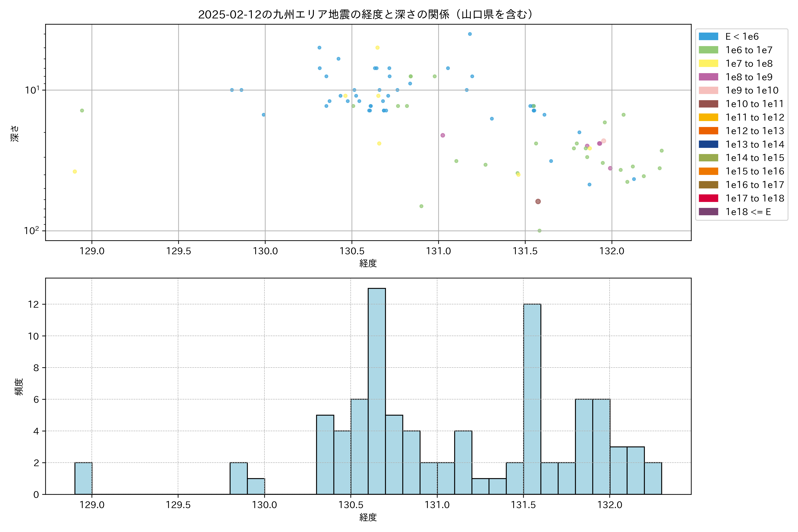Click the yellow 1e7 to 1e8 legend swatch
The height and width of the screenshot is (532, 798).
point(708,63)
